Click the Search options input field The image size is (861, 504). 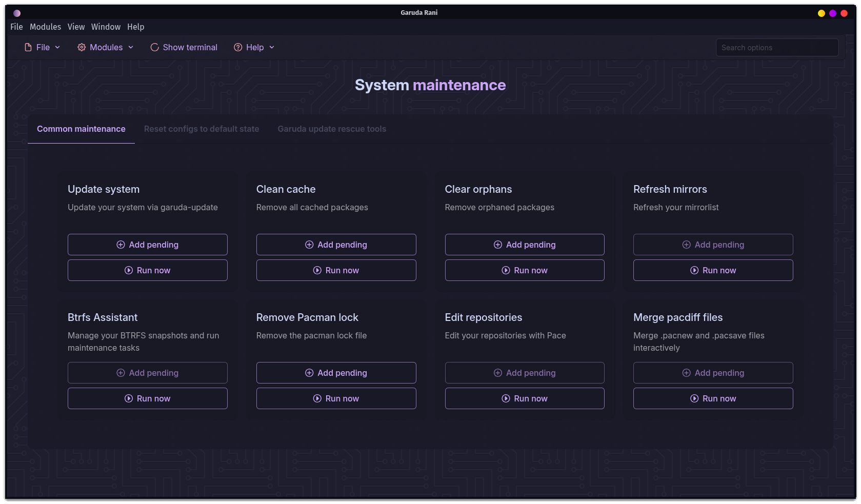[x=777, y=47]
